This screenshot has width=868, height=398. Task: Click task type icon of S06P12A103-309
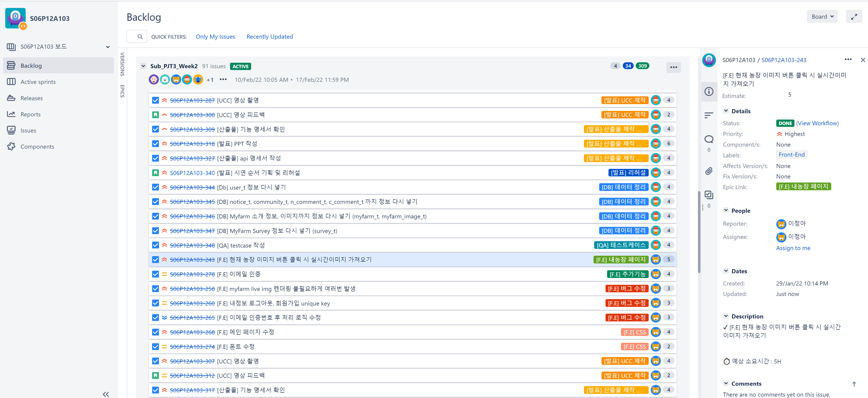pyautogui.click(x=155, y=129)
